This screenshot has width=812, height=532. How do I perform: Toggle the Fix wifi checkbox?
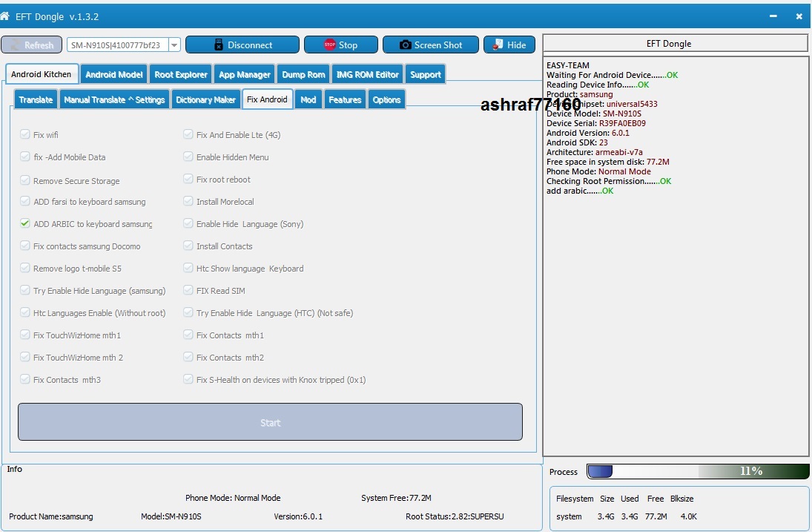click(x=25, y=134)
